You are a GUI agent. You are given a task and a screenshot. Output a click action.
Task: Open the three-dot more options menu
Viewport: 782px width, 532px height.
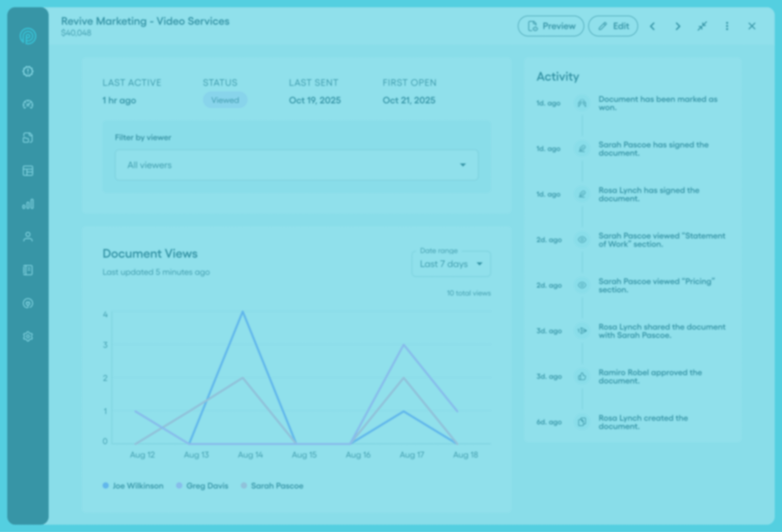point(727,26)
